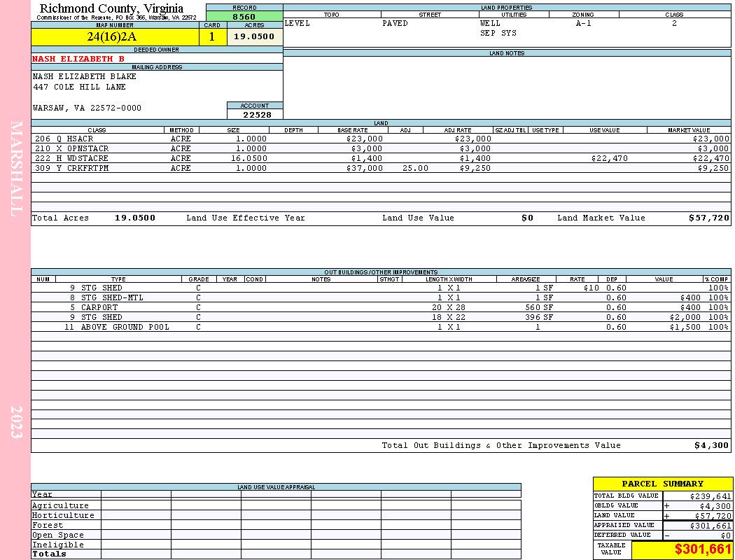Select deeded owner NASH ELIZABETH B
The width and height of the screenshot is (735, 560).
[x=78, y=59]
